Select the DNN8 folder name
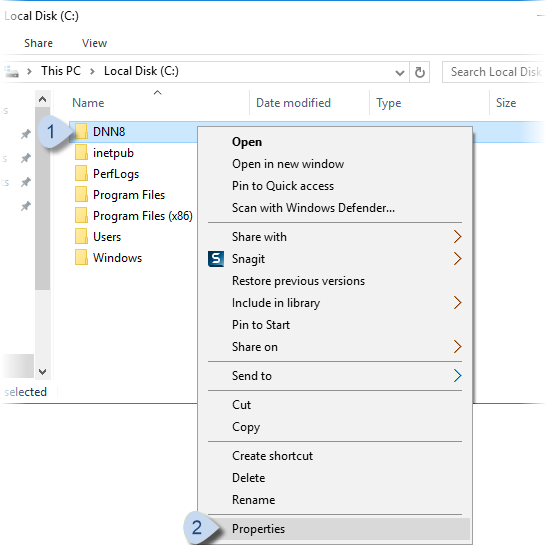 [109, 132]
